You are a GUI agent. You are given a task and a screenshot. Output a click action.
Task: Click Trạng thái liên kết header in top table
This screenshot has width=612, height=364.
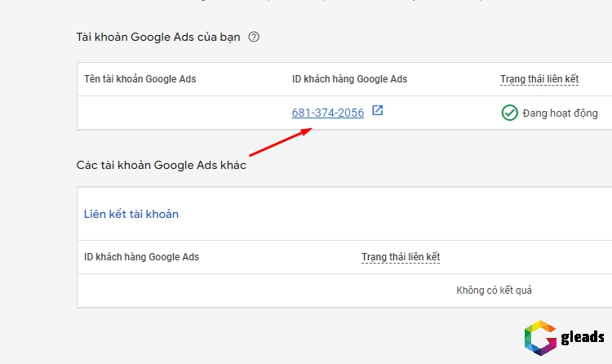click(539, 79)
